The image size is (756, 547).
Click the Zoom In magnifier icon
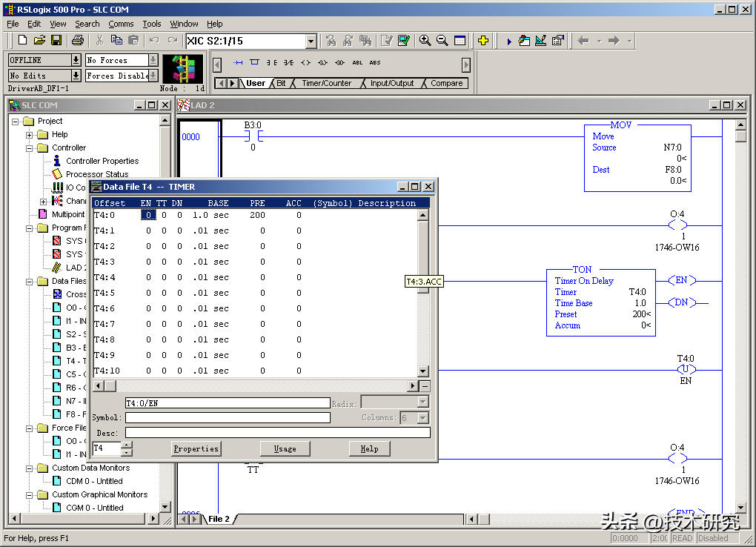(425, 41)
